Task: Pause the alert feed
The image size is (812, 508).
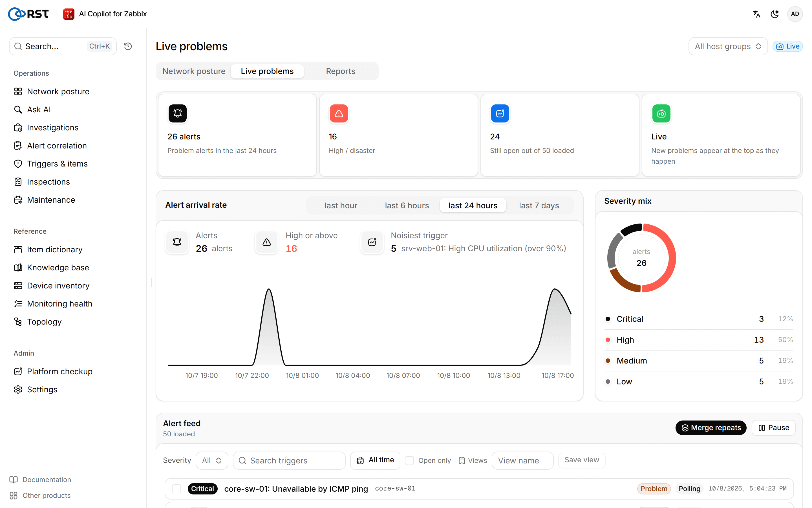Action: pos(773,428)
